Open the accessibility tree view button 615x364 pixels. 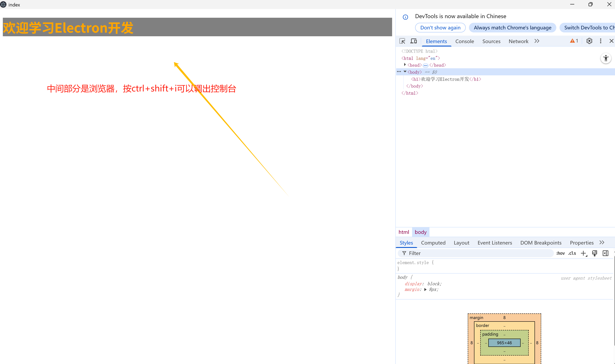coord(606,58)
